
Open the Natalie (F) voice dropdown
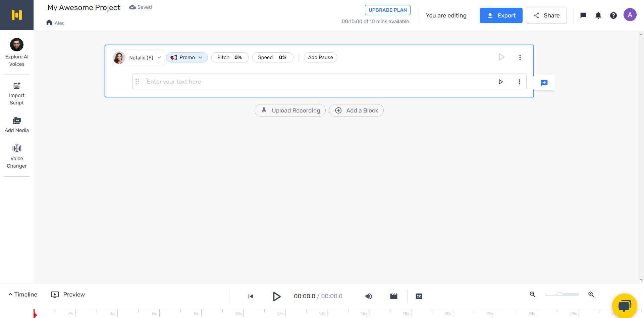coord(138,57)
